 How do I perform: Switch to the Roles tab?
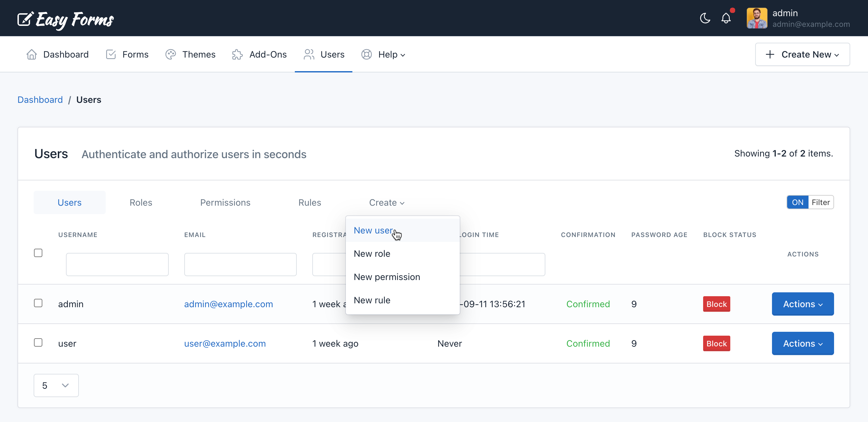pyautogui.click(x=141, y=202)
